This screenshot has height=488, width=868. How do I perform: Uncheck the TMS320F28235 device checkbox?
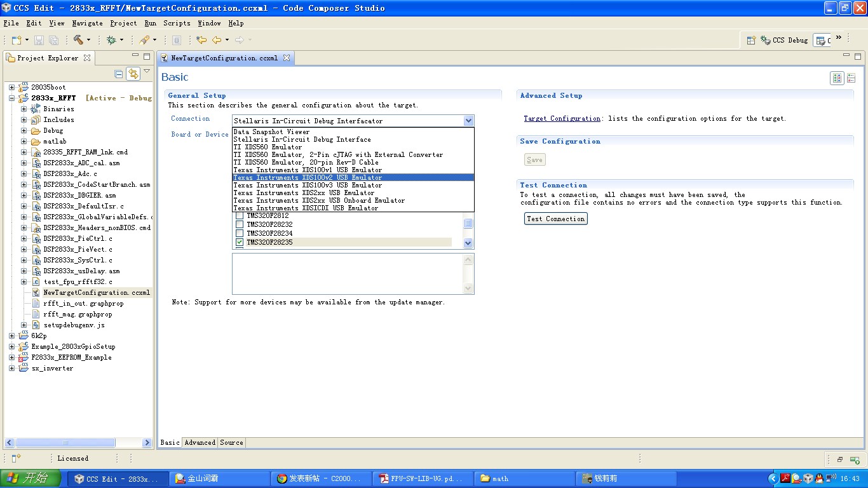[240, 243]
